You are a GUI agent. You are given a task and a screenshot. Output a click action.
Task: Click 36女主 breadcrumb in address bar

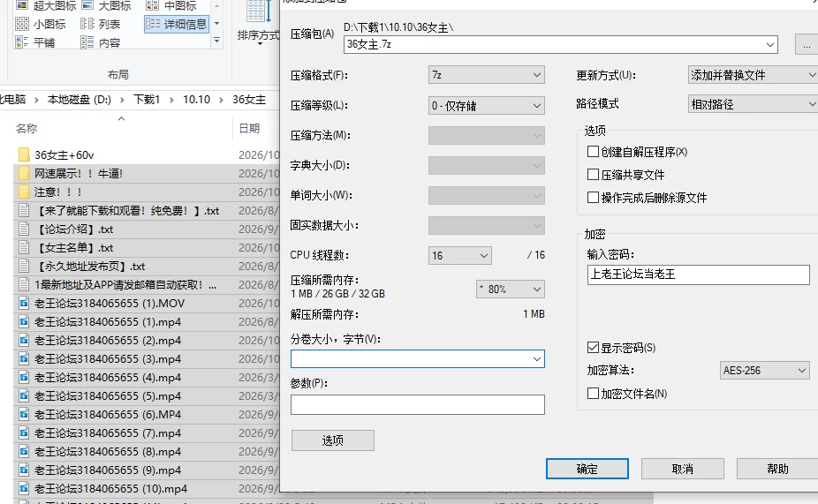pyautogui.click(x=249, y=100)
